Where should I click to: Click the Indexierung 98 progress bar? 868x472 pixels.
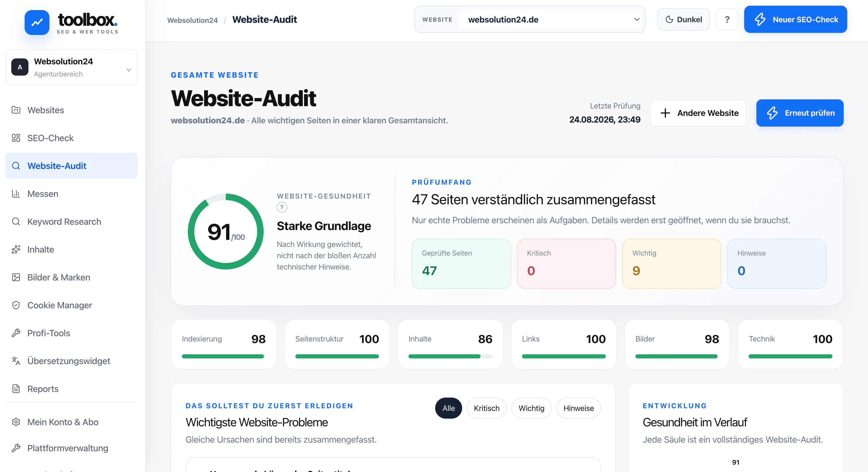click(x=224, y=356)
